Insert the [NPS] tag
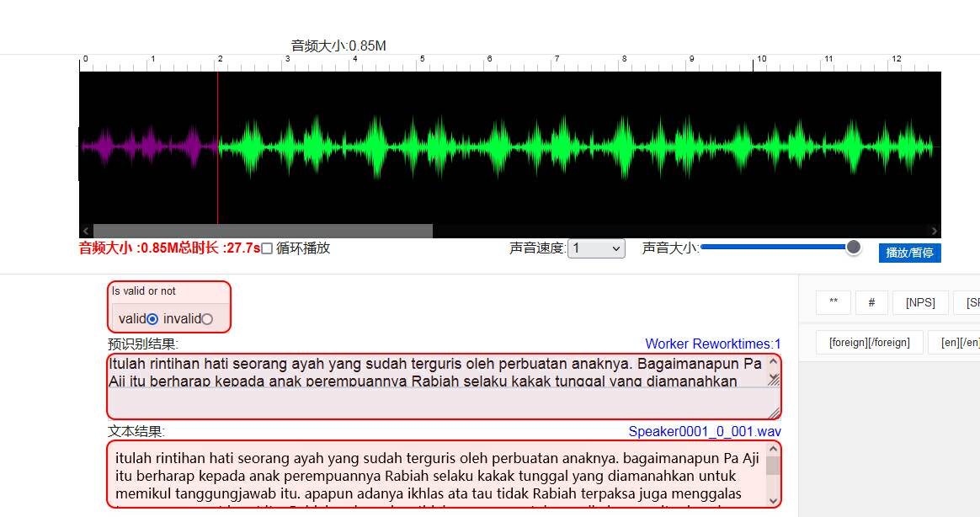The height and width of the screenshot is (517, 980). pos(920,302)
